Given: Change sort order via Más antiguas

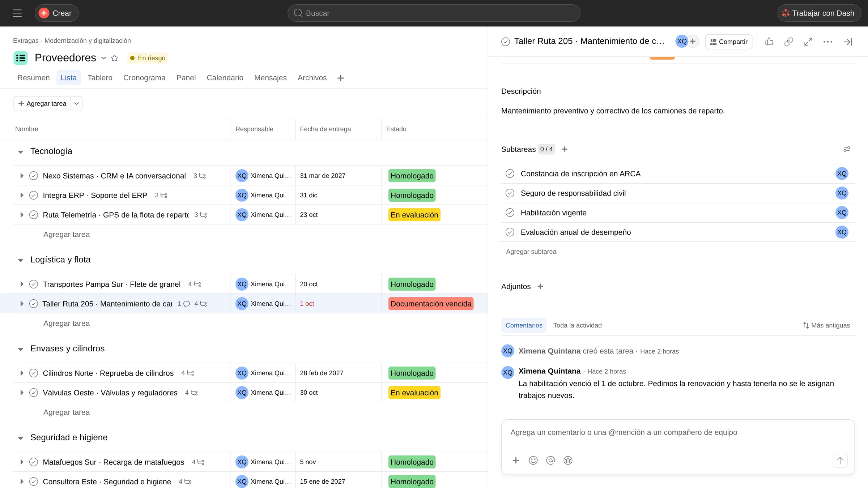Looking at the screenshot, I should 826,325.
